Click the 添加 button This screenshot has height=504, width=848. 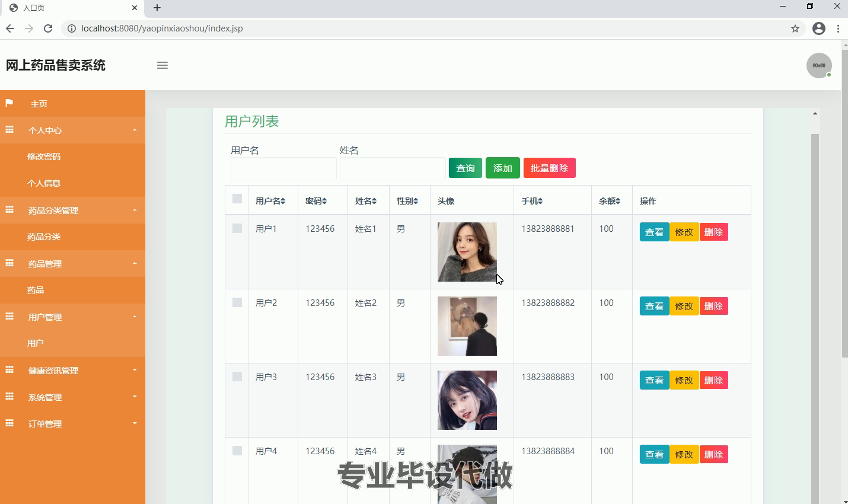[x=503, y=168]
